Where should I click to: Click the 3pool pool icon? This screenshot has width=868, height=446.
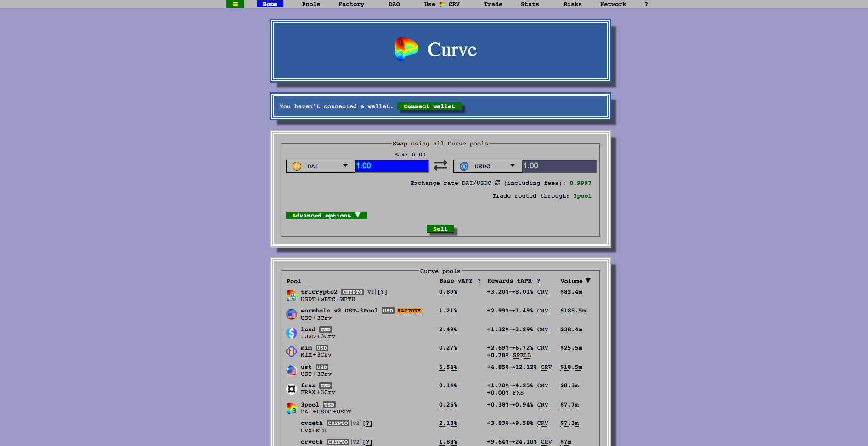point(292,408)
